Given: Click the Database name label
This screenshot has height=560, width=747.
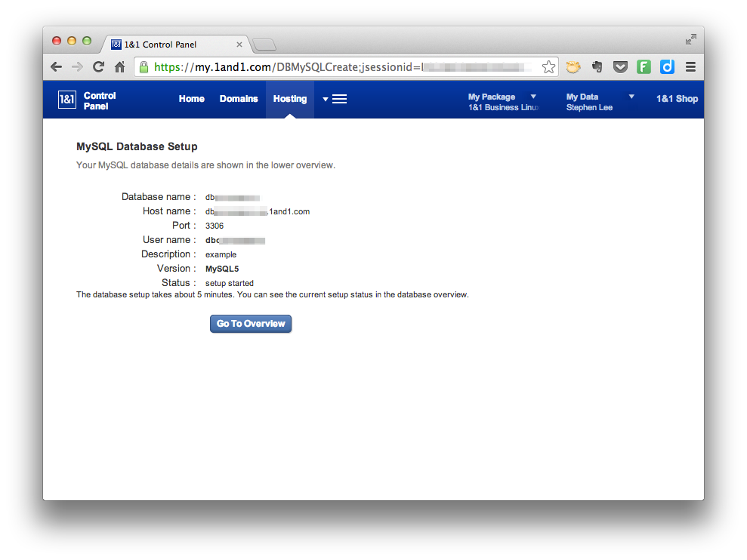Looking at the screenshot, I should pyautogui.click(x=159, y=197).
